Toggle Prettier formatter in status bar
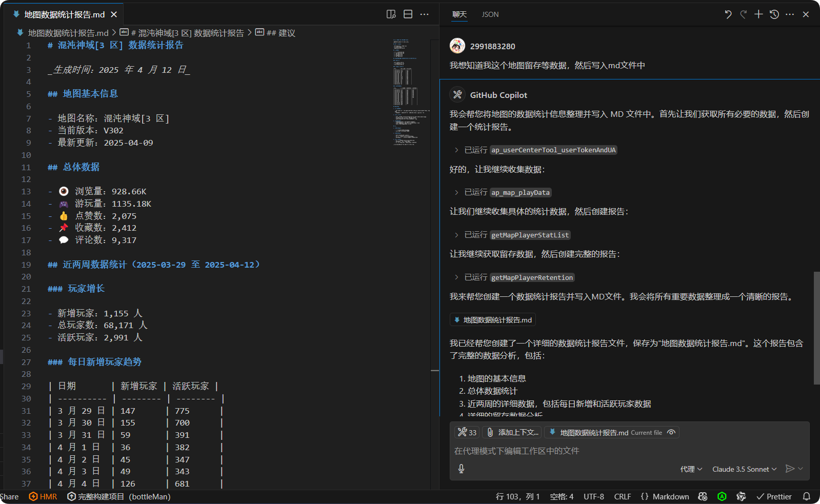This screenshot has width=820, height=504. (774, 496)
